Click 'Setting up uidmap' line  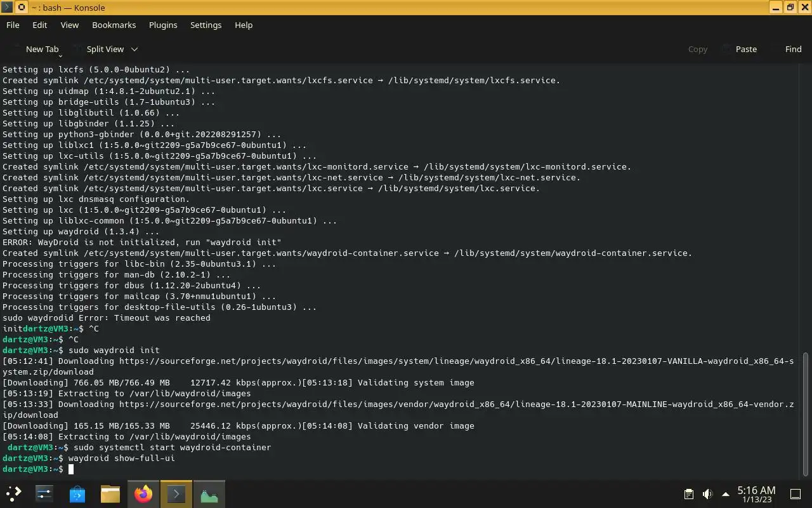coord(108,91)
